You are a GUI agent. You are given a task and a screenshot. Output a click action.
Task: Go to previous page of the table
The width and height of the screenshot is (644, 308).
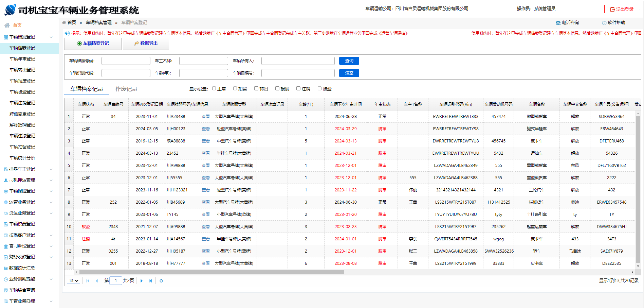[97, 281]
